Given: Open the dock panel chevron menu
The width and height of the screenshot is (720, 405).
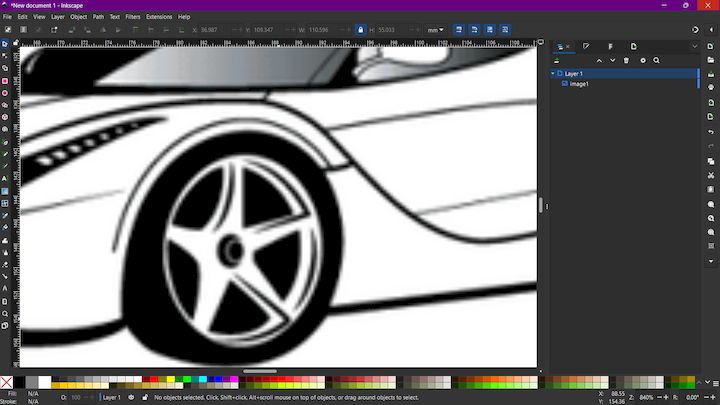Looking at the screenshot, I should [694, 46].
